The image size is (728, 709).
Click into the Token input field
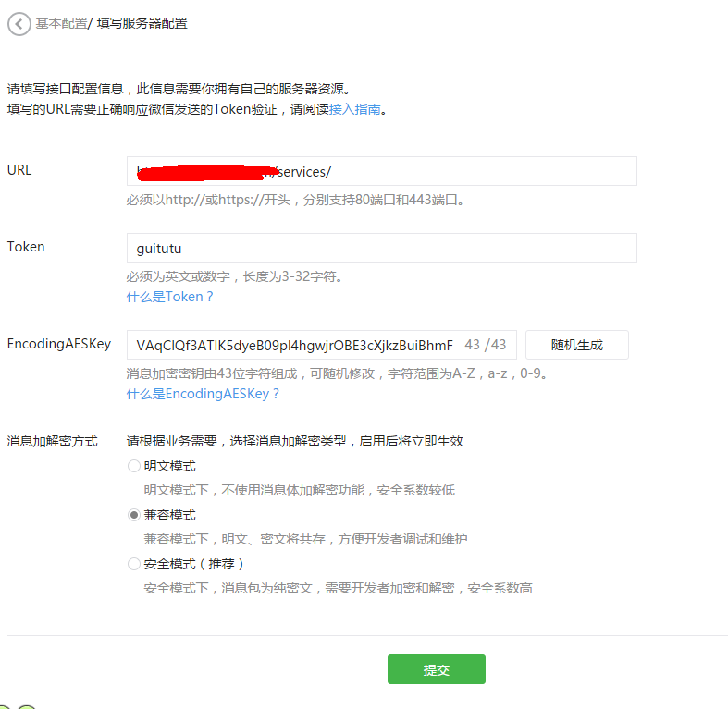click(x=381, y=248)
